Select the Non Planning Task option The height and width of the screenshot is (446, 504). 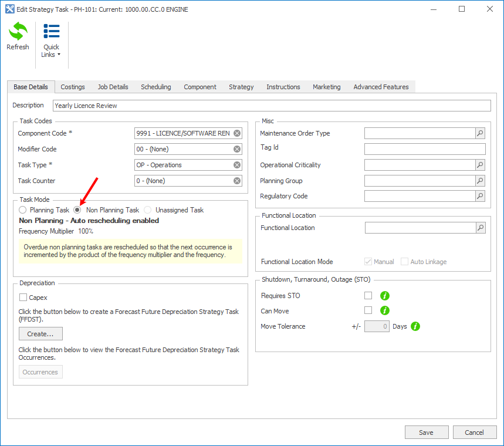(x=77, y=210)
